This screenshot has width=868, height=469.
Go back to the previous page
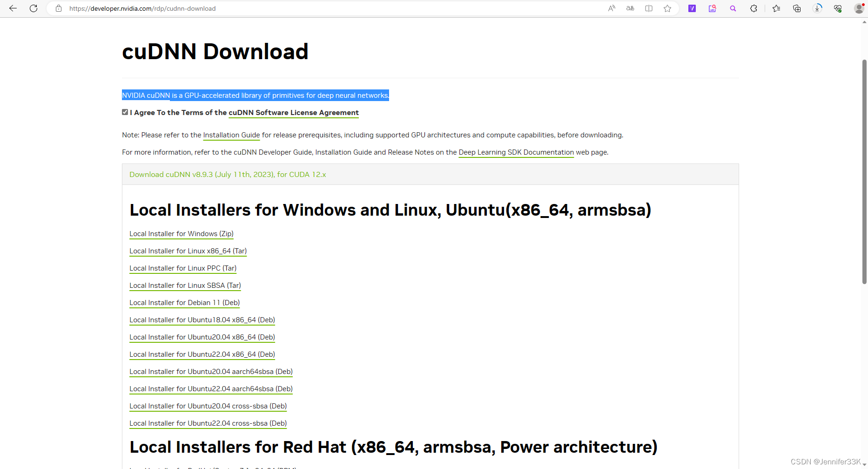coord(13,8)
